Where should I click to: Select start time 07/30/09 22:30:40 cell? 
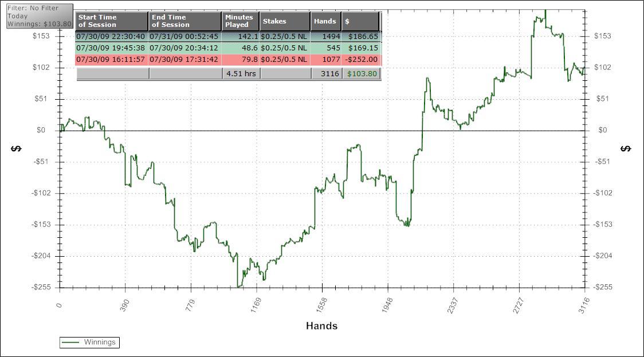(111, 37)
